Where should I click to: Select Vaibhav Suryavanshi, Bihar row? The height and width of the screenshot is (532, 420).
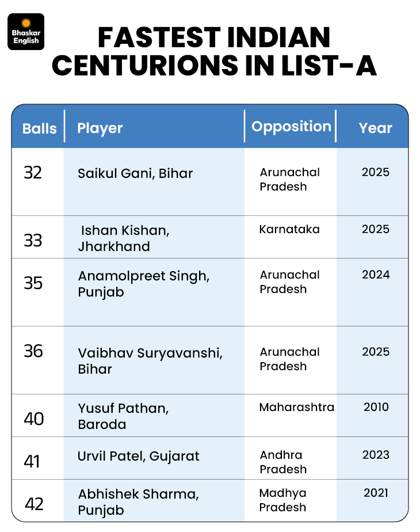(150, 360)
